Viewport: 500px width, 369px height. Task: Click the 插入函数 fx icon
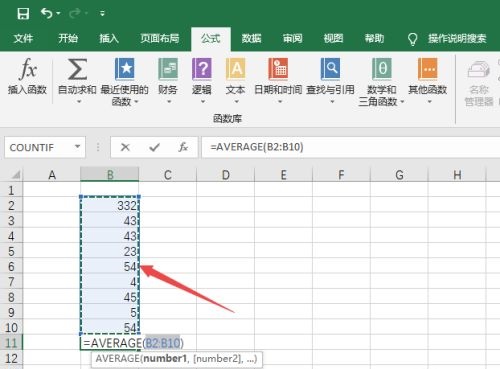28,69
